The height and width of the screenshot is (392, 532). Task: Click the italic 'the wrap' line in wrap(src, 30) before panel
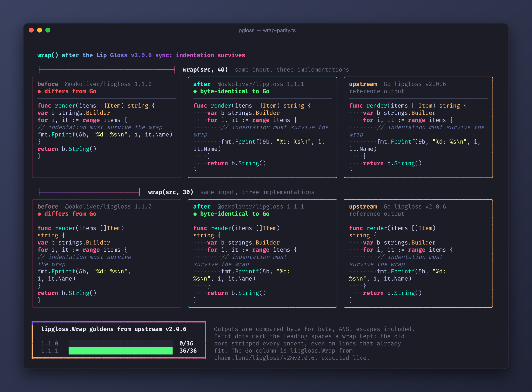click(x=52, y=264)
